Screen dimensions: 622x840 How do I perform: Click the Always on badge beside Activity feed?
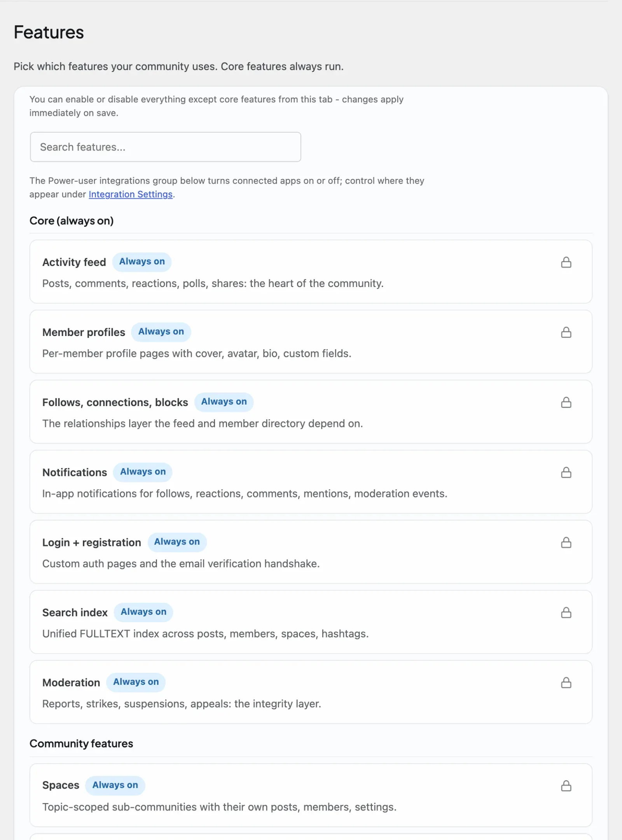(x=142, y=262)
